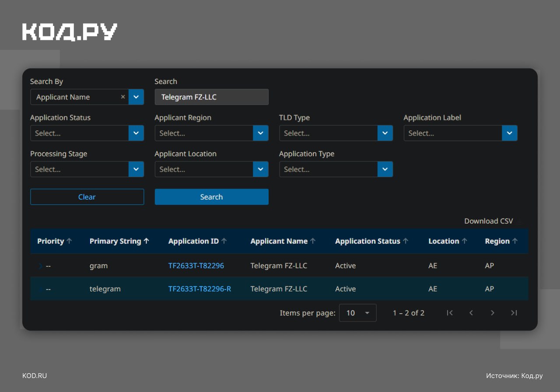Click the Location column sort arrow
Screen dimensions: 560x392
(465, 241)
